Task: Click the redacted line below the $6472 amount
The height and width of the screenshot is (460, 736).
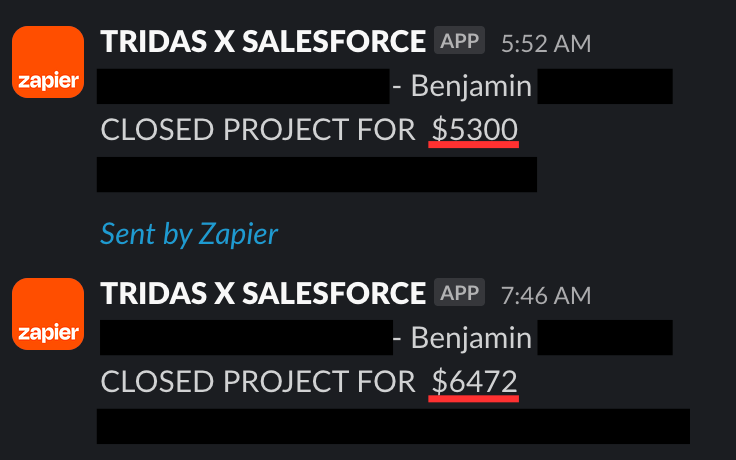Action: [393, 426]
